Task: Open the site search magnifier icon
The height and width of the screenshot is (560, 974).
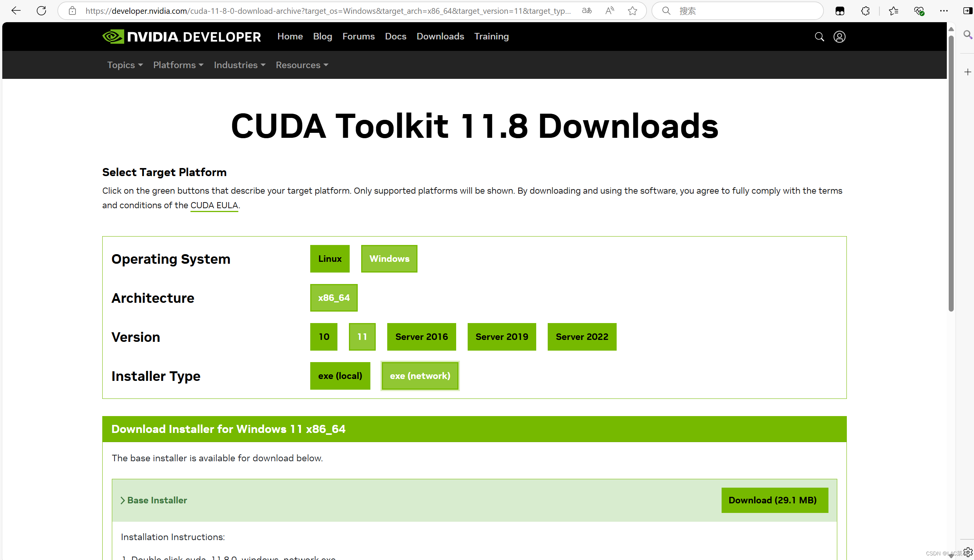Action: 819,36
